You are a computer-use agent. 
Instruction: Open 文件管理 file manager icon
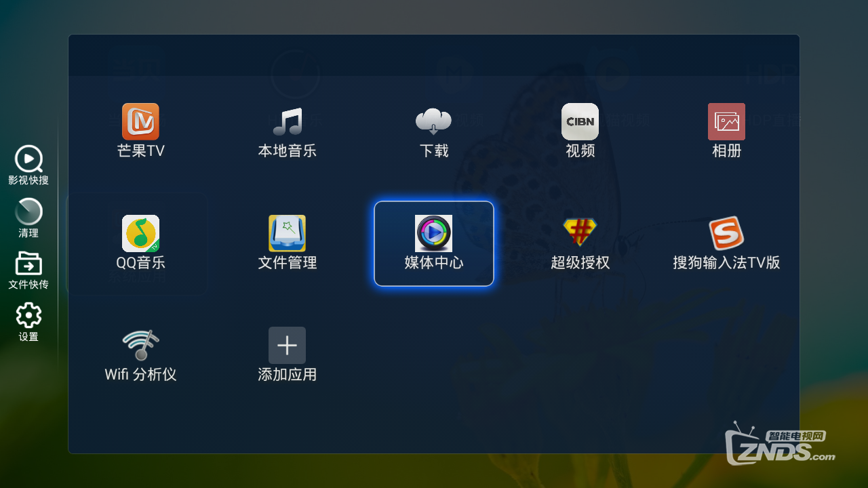click(287, 233)
